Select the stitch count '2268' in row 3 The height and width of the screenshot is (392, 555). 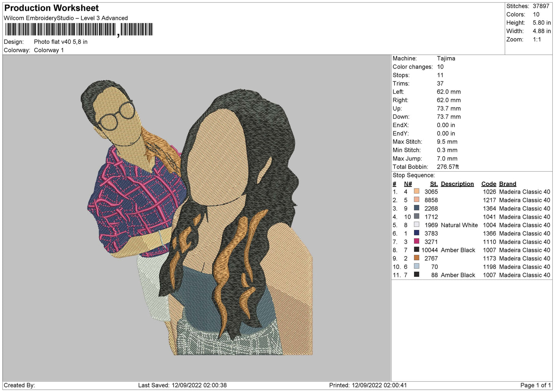point(431,208)
